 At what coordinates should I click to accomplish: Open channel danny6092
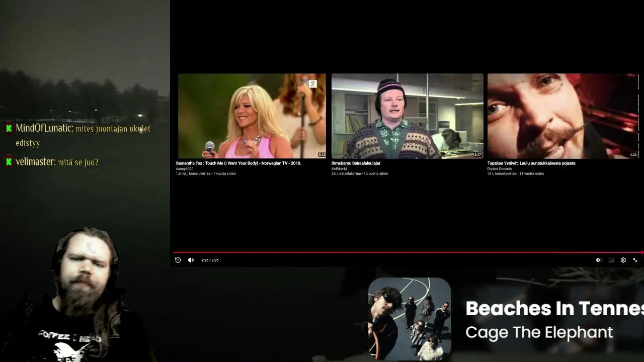tap(184, 169)
